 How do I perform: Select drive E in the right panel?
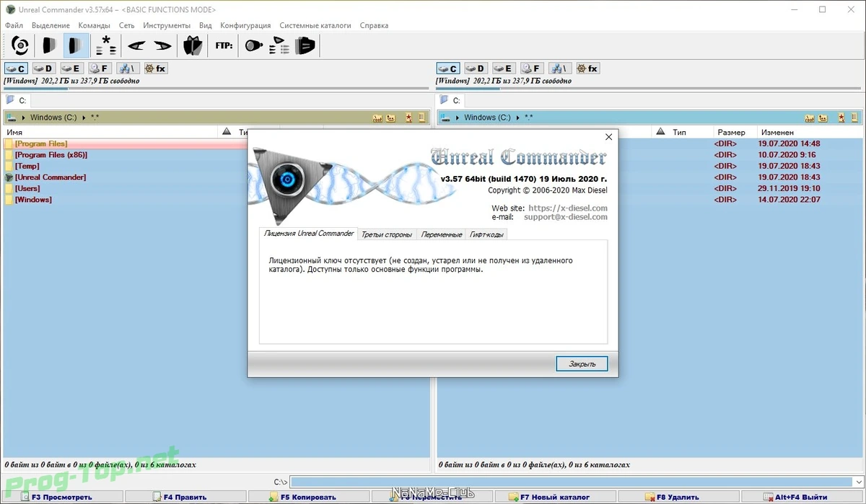[x=504, y=68]
